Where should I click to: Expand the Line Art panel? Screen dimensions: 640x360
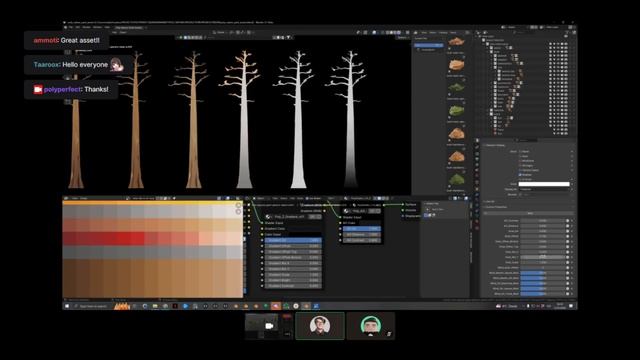click(489, 201)
